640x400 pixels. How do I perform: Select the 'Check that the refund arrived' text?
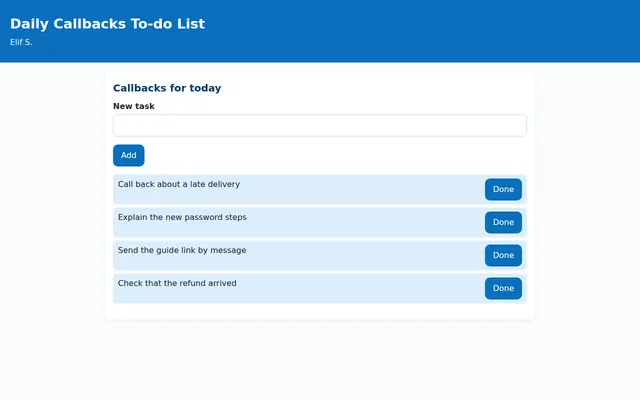click(177, 283)
